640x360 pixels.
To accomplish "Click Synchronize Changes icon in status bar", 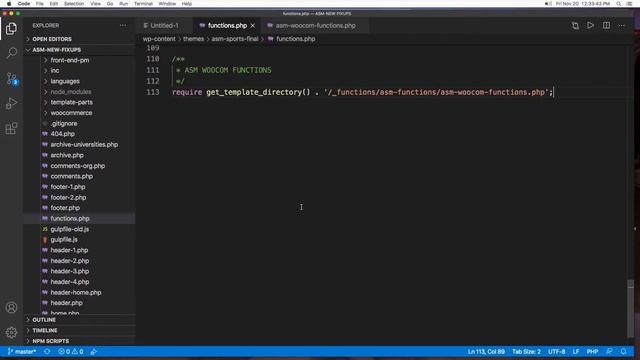I will 47,351.
